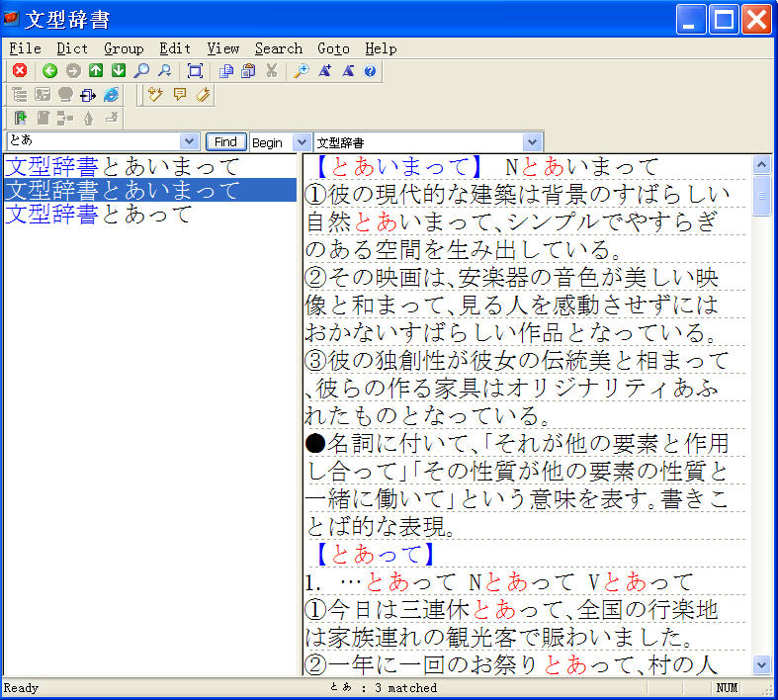
Task: Click the sparkle wand bookmark icon
Action: (156, 94)
